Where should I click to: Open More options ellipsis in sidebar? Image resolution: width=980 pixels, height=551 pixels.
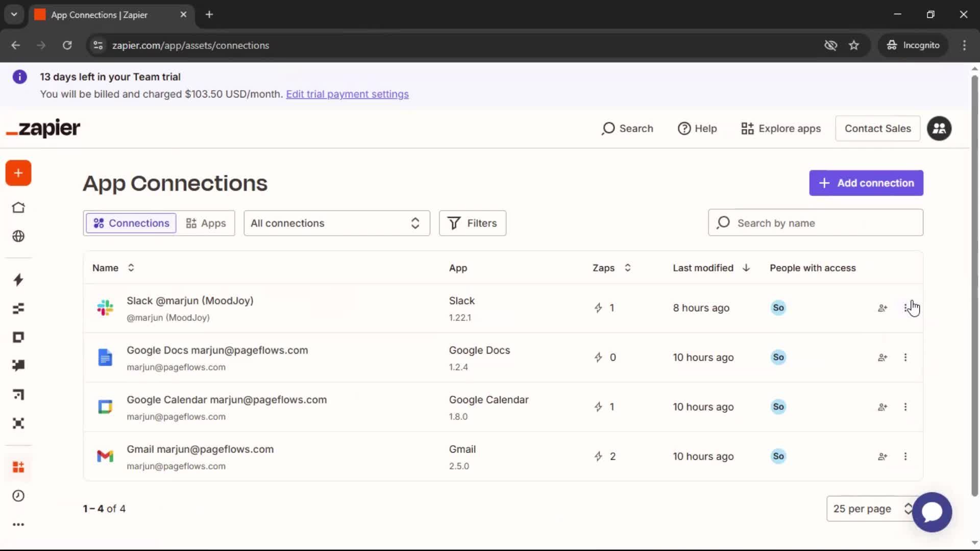(18, 524)
